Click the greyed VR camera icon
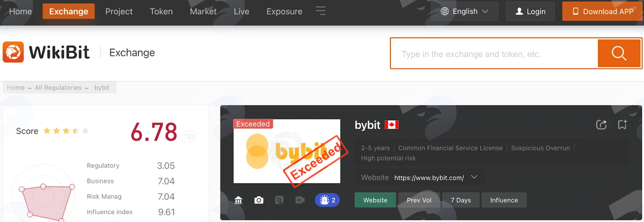644x222 pixels. tap(279, 200)
